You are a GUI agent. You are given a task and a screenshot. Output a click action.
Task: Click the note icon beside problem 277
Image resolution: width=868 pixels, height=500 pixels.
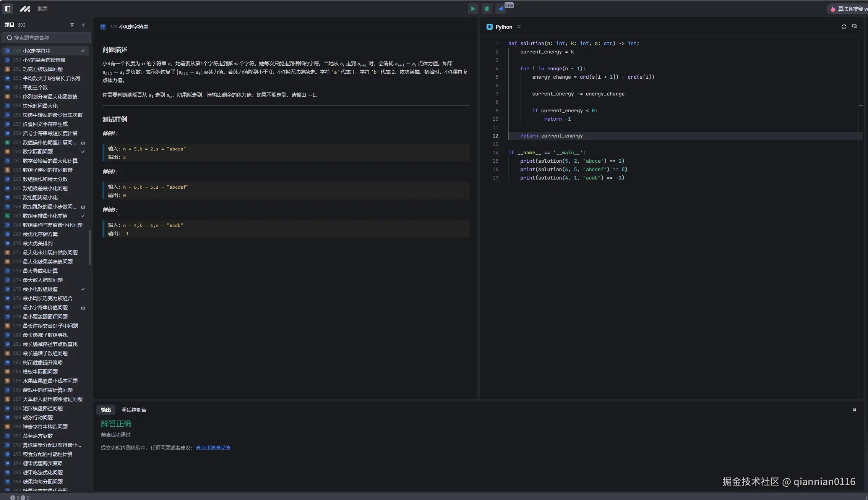point(83,308)
